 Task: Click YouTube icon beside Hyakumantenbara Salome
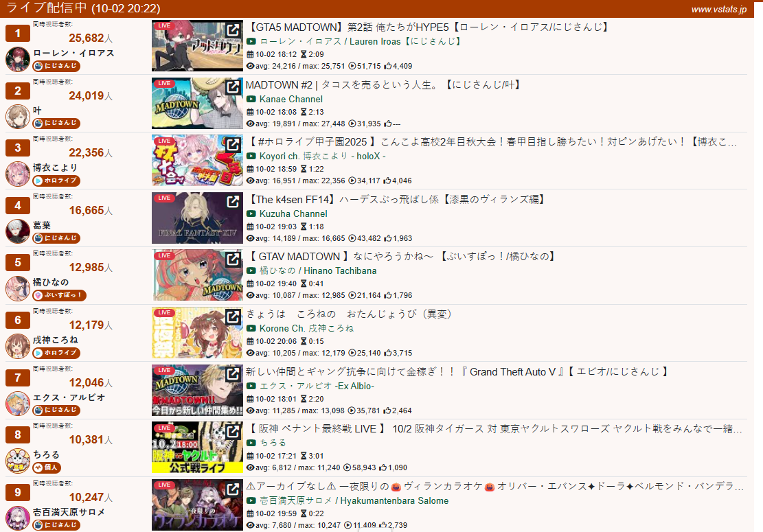click(x=251, y=501)
